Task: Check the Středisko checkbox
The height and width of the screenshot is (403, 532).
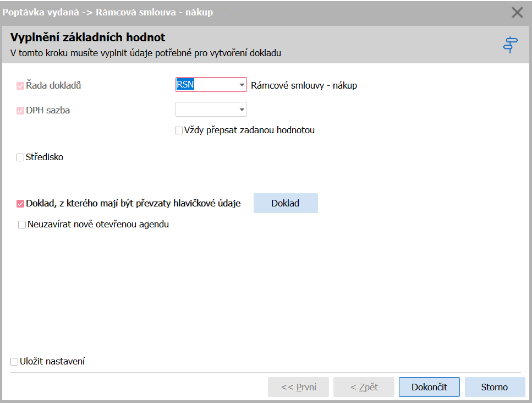Action: (20, 157)
